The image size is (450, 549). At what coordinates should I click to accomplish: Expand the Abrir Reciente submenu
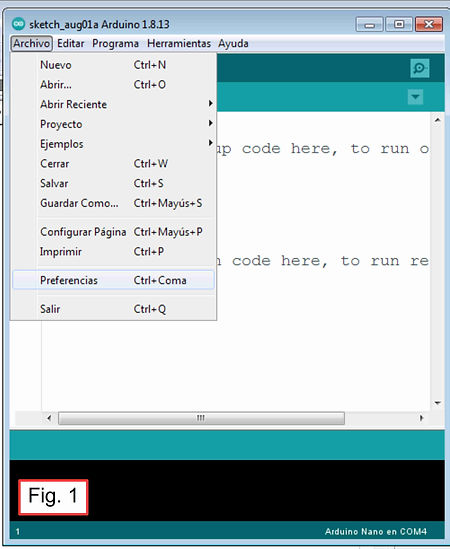tap(113, 104)
